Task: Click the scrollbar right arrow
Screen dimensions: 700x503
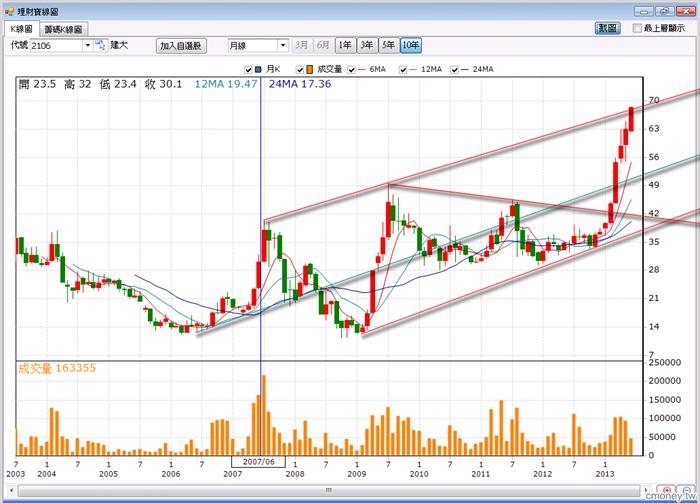Action: (x=645, y=491)
